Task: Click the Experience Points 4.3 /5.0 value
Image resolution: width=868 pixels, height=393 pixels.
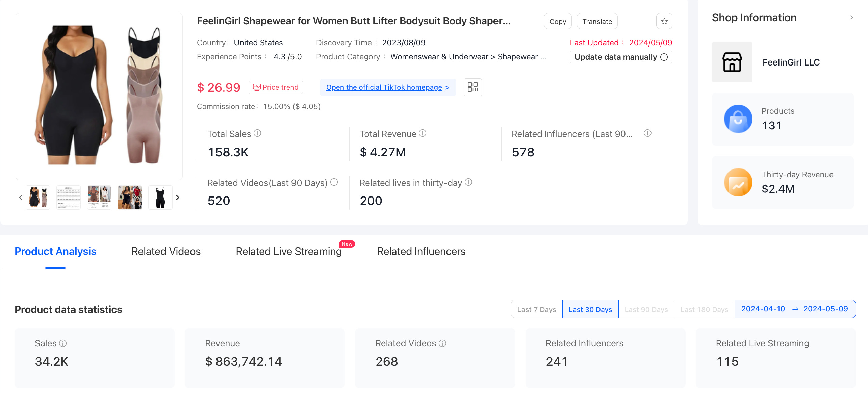Action: click(287, 57)
